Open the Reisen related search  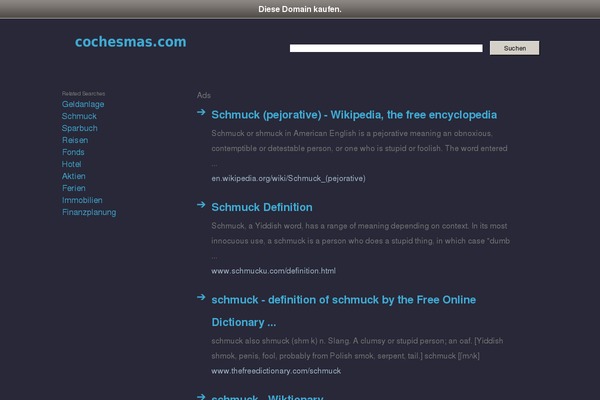[75, 140]
